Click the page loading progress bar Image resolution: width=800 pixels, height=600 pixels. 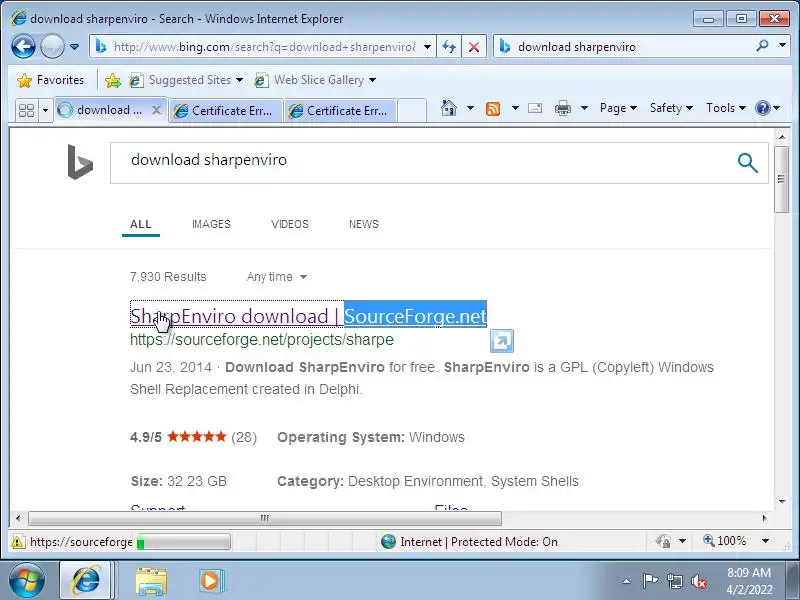click(x=184, y=542)
